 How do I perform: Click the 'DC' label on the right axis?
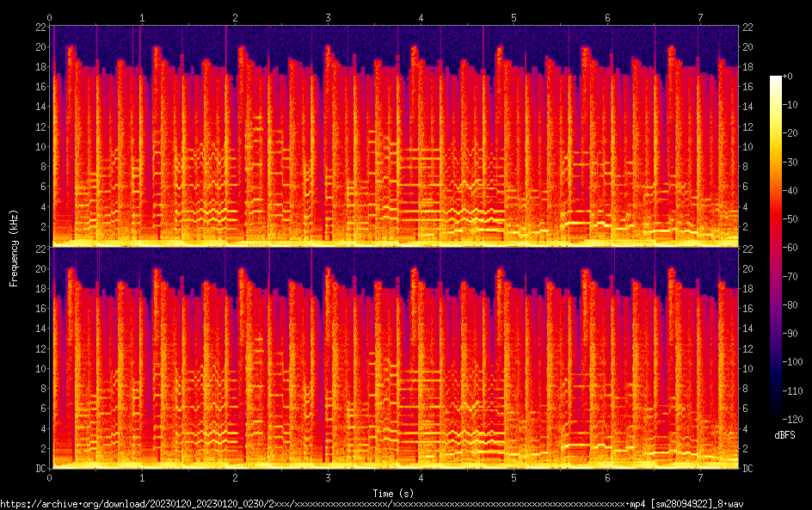748,469
